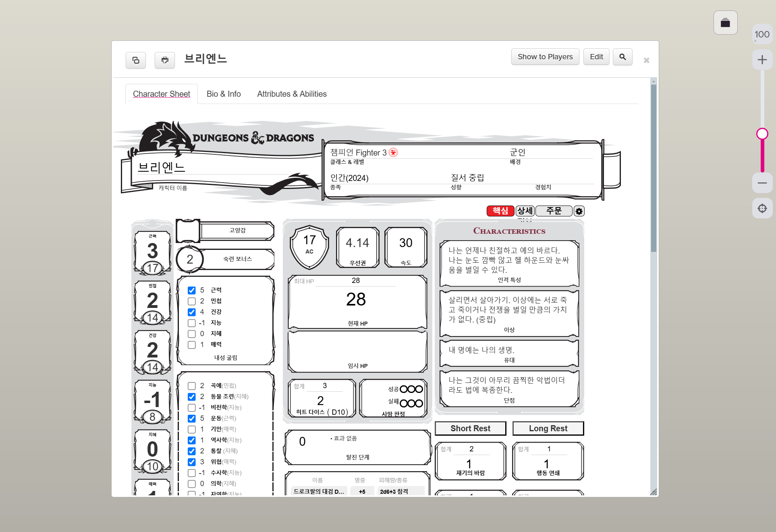Image resolution: width=776 pixels, height=532 pixels.
Task: Toggle 곡예 skill proficiency checkbox
Action: 192,386
